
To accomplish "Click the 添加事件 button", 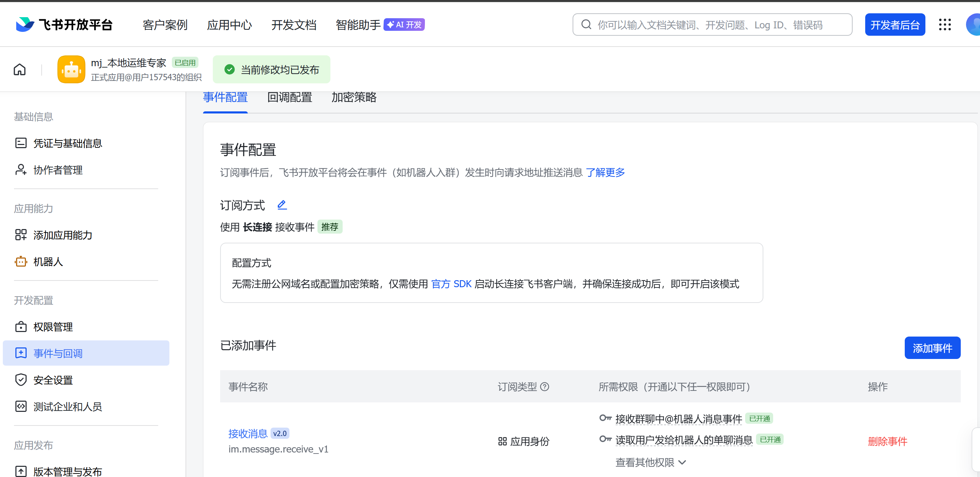I will [x=932, y=348].
